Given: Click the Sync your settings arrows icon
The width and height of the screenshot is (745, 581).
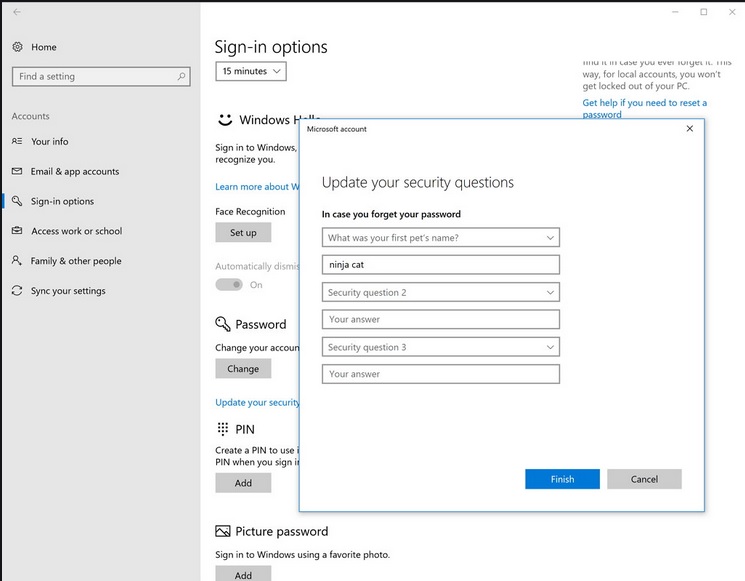Looking at the screenshot, I should [x=17, y=290].
